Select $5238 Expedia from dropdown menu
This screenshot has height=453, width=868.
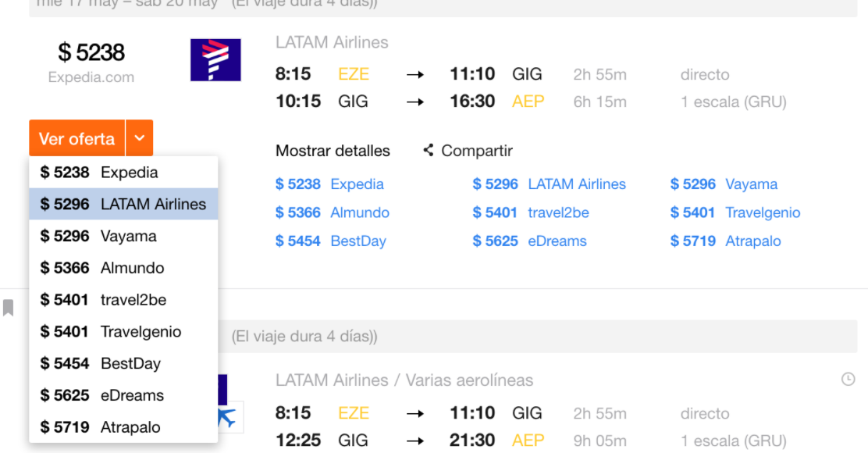(x=123, y=173)
